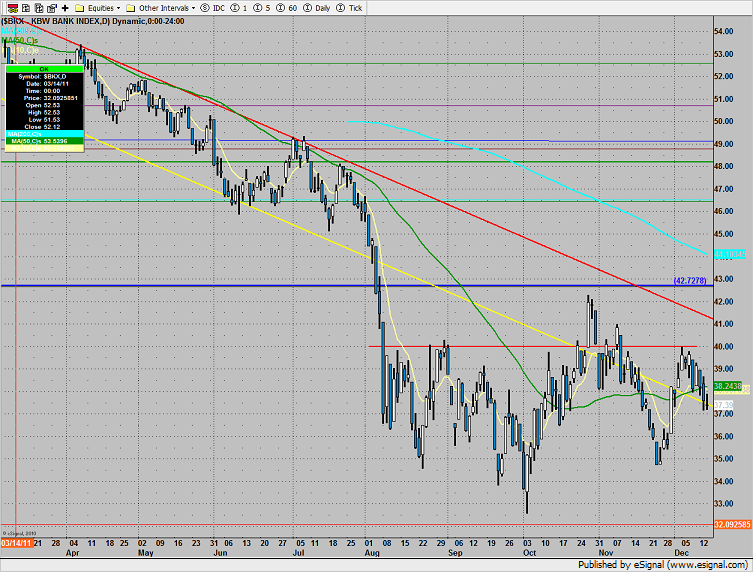Switch chart to Tick interval
The width and height of the screenshot is (753, 572).
[x=349, y=8]
